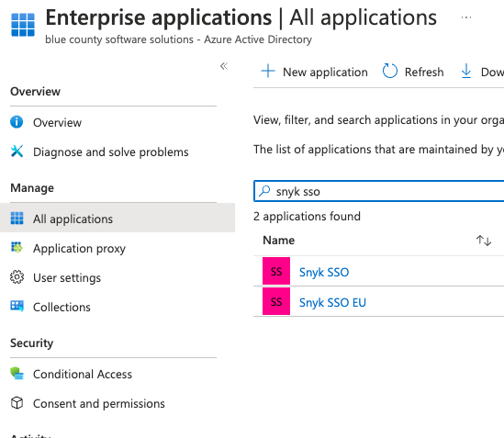Viewport: 504px width, 438px height.
Task: Sort by Name column arrows
Action: pos(484,241)
